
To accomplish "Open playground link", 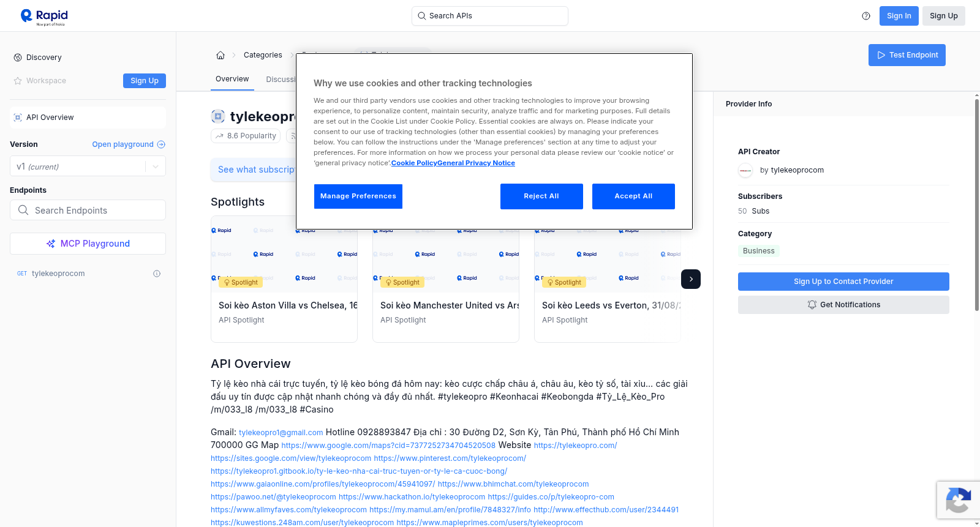I will point(129,144).
